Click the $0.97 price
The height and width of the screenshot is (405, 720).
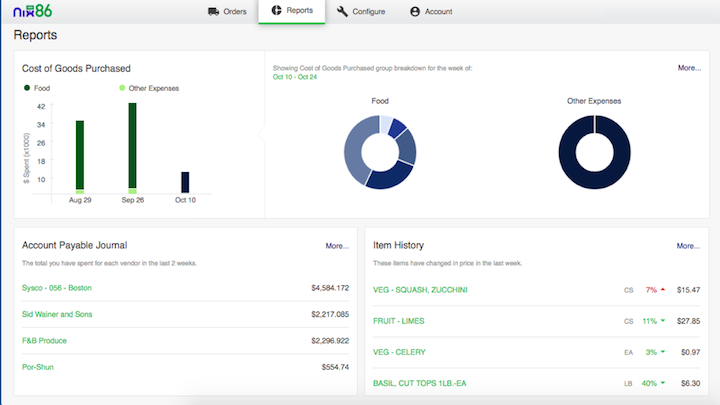coord(691,352)
